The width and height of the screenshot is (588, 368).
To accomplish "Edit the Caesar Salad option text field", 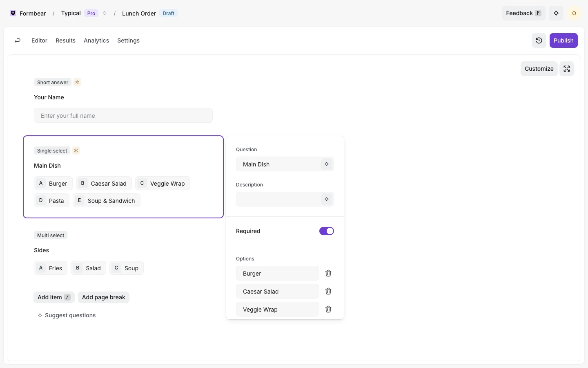I will point(278,291).
